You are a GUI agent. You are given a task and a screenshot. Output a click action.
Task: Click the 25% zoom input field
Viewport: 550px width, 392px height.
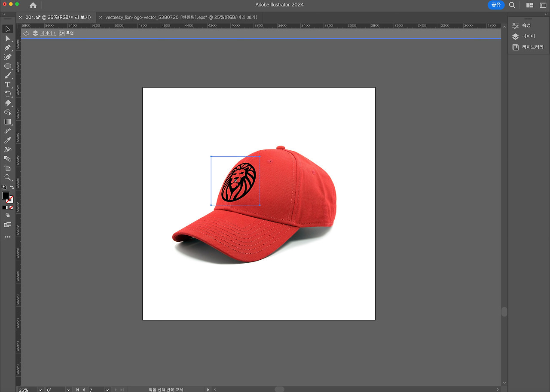pos(27,390)
